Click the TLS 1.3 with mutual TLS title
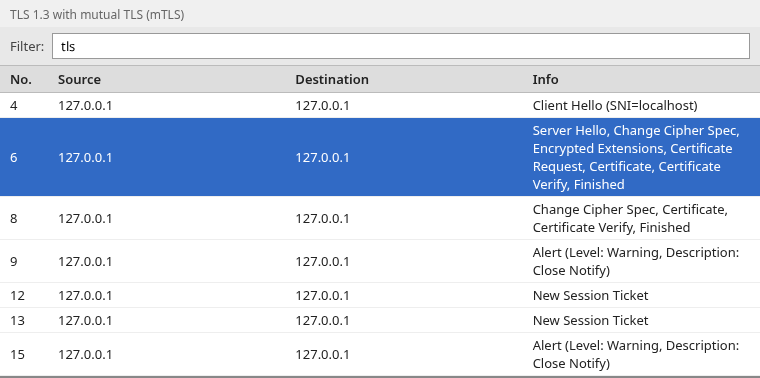 click(97, 15)
